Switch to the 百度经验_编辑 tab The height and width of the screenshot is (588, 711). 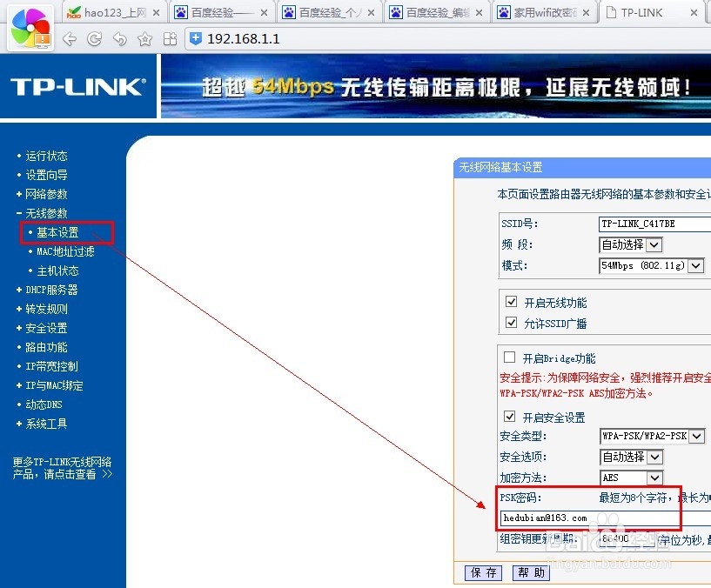[x=435, y=12]
